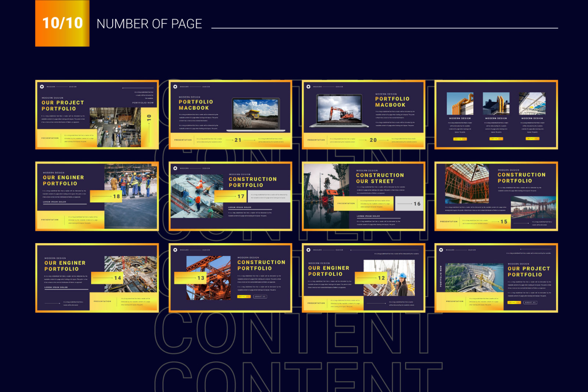Image resolution: width=588 pixels, height=392 pixels.
Task: Click the gear icon on the dam photo slide
Action: (x=441, y=250)
